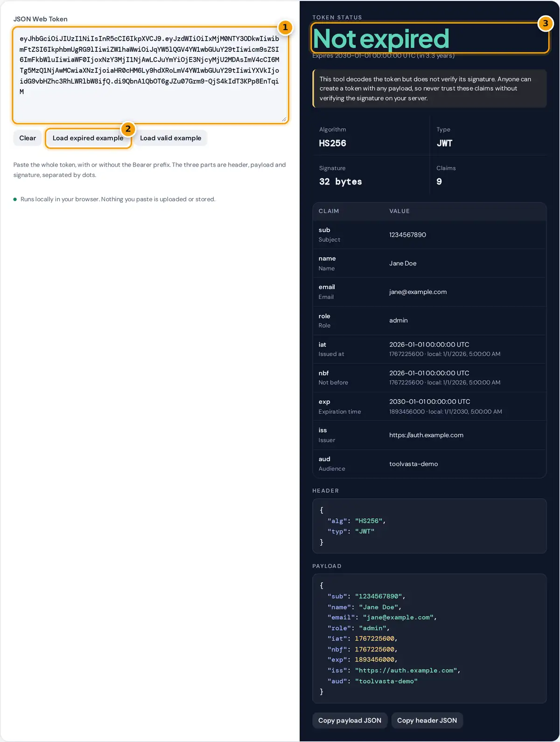Screen dimensions: 560x742
Task: Select the exp value 2030-01-01 00:00:00 UTC
Action: (429, 402)
